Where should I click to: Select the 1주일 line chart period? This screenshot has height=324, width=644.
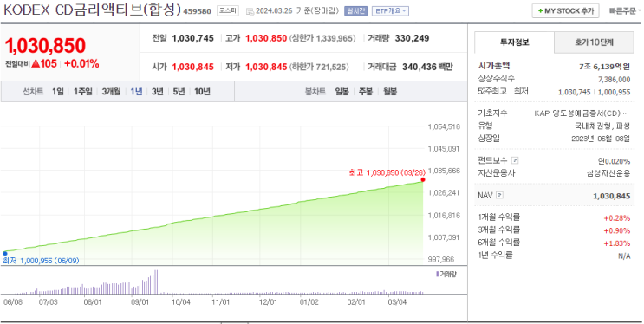click(82, 92)
